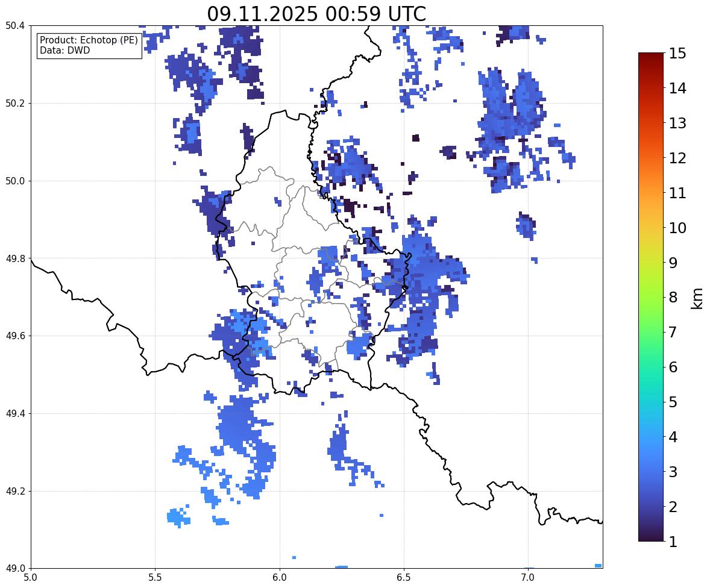Click the "Product: Echotop (PE)" legend line
The image size is (710, 588).
click(89, 40)
